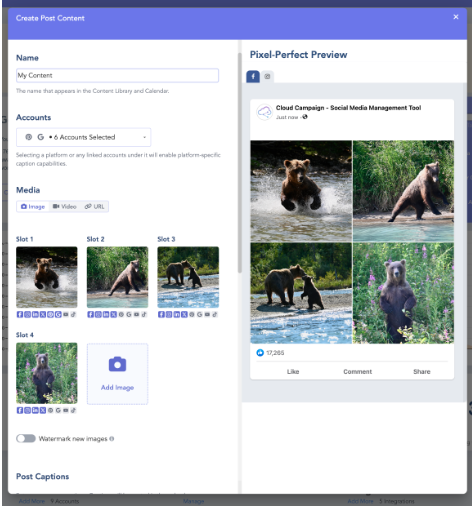Viewport: 472px width, 506px height.
Task: Toggle Watermark new images switch
Action: [26, 438]
